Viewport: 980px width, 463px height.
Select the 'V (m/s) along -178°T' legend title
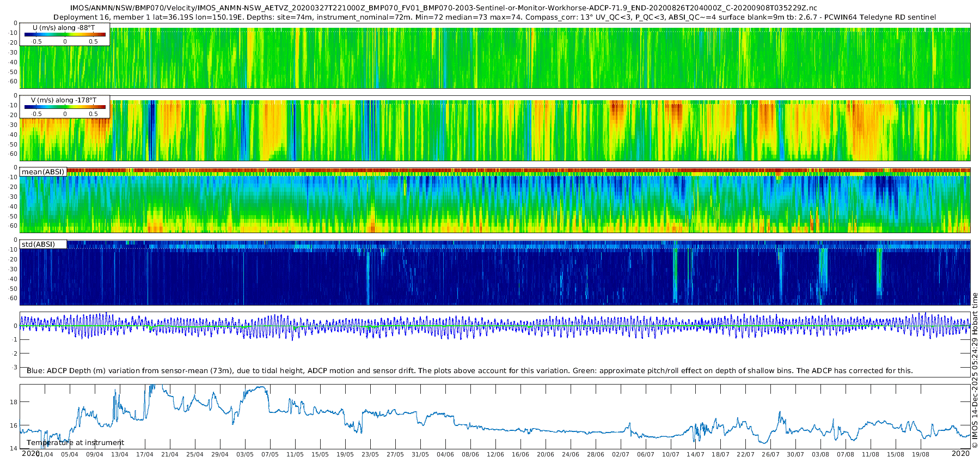(x=64, y=100)
